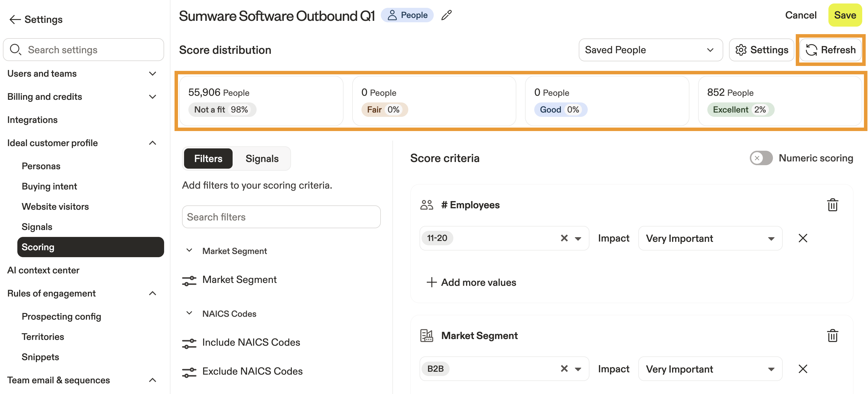This screenshot has height=394, width=868.
Task: Open the Saved People dropdown
Action: point(650,50)
